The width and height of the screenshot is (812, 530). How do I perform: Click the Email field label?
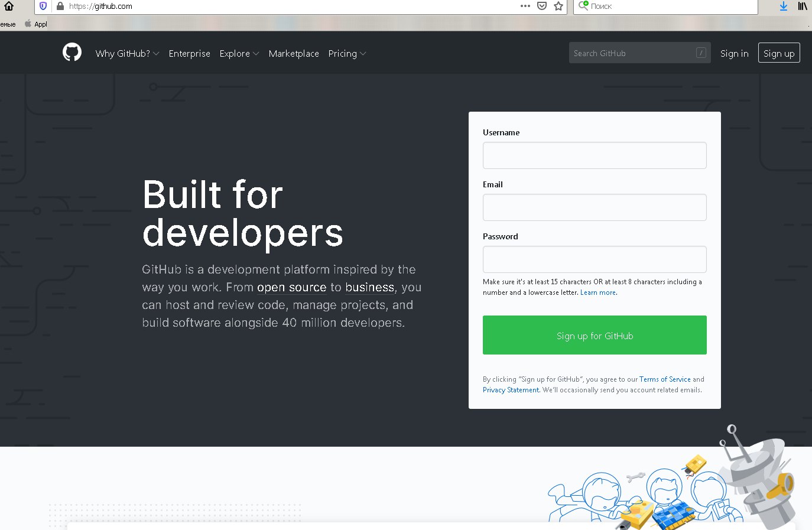coord(492,184)
